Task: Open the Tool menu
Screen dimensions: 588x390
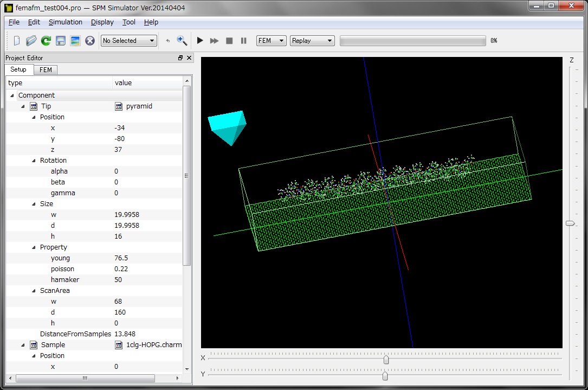Action: [129, 22]
